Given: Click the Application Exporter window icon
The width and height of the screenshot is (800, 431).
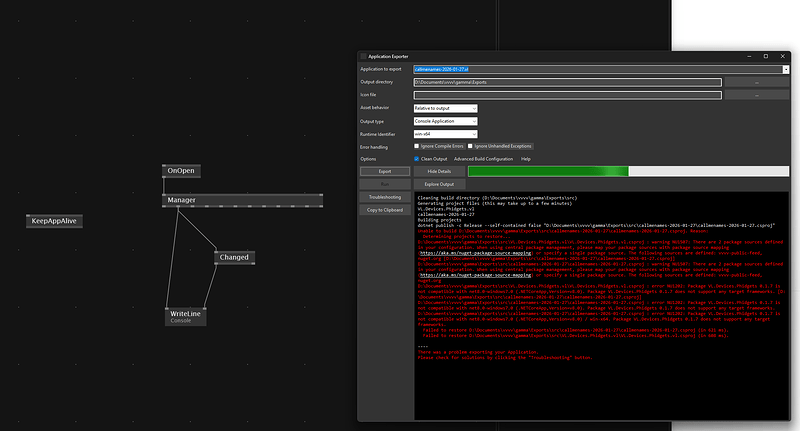Looking at the screenshot, I should tap(363, 56).
